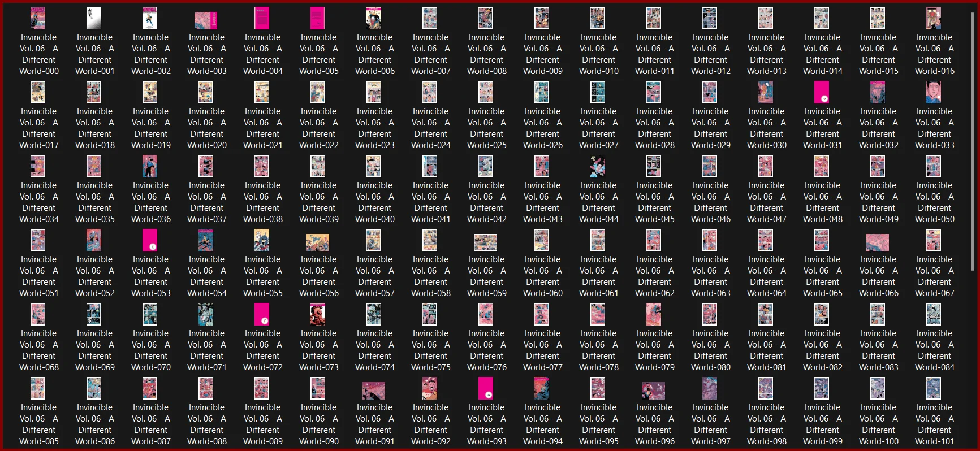Select the World-079 file icon
Screen dimensions: 980x451
click(654, 314)
